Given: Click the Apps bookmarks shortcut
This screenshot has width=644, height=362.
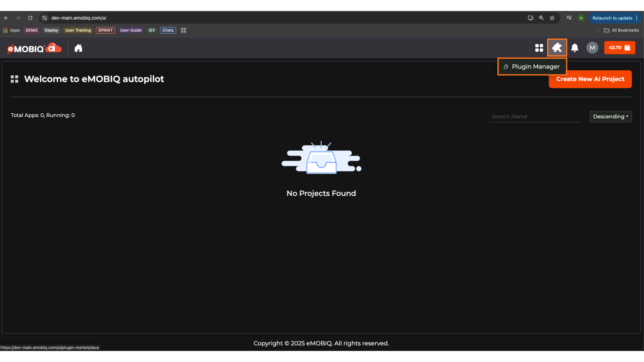Looking at the screenshot, I should click(11, 30).
